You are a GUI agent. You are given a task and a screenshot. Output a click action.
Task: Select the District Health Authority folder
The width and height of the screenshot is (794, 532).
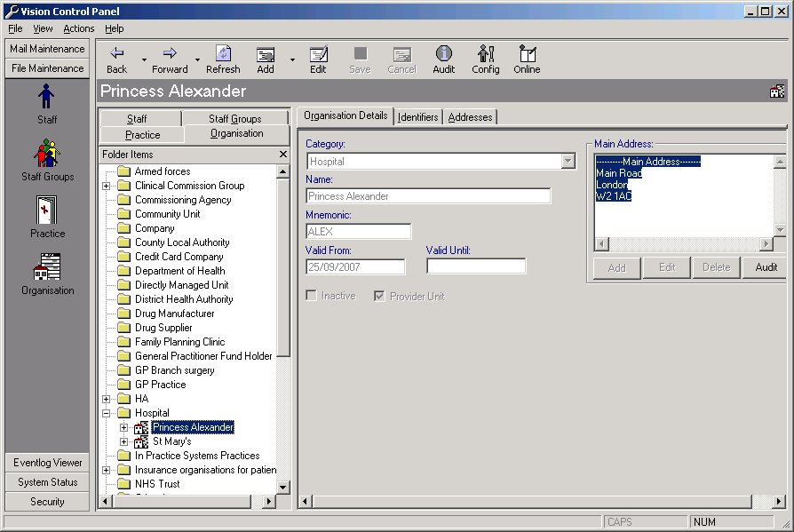tap(184, 299)
